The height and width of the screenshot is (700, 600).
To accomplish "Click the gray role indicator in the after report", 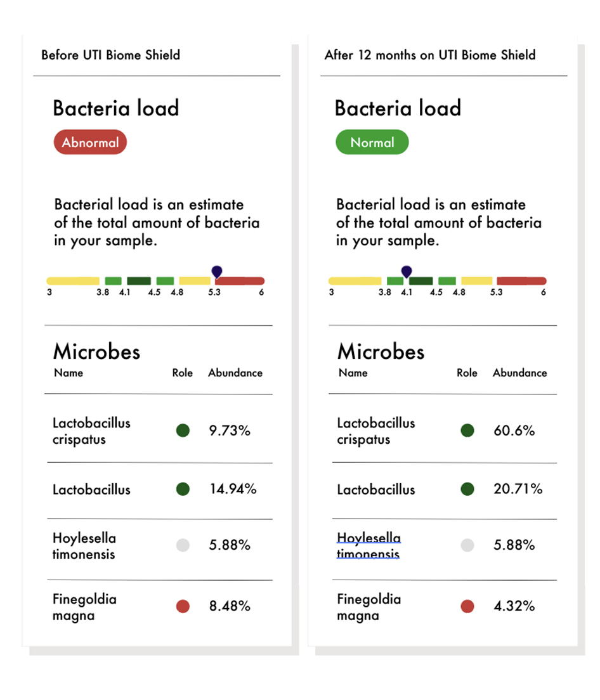I will (467, 545).
